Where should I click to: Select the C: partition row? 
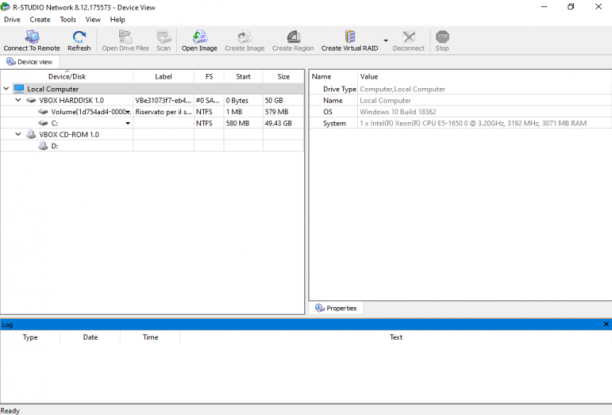[x=152, y=123]
